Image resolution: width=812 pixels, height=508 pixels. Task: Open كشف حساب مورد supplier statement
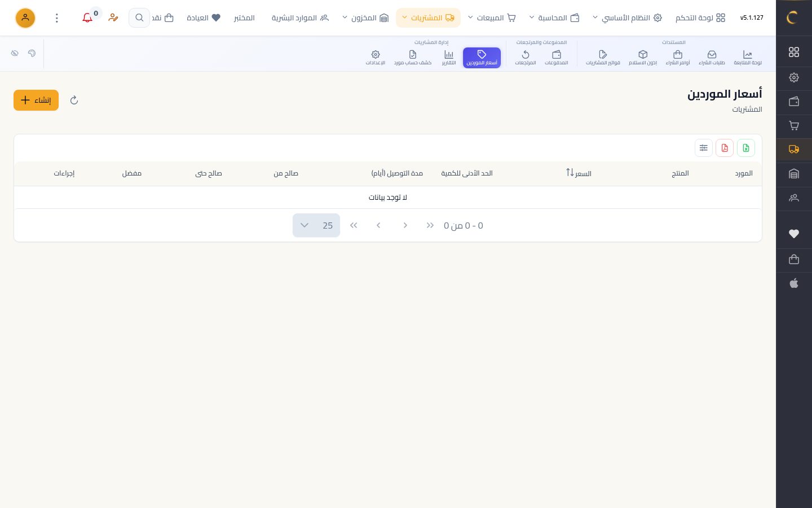[x=413, y=58]
